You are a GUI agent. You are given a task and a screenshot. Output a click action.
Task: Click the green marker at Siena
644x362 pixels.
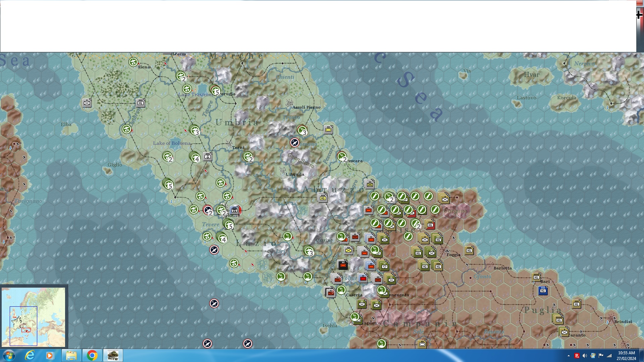(x=133, y=62)
